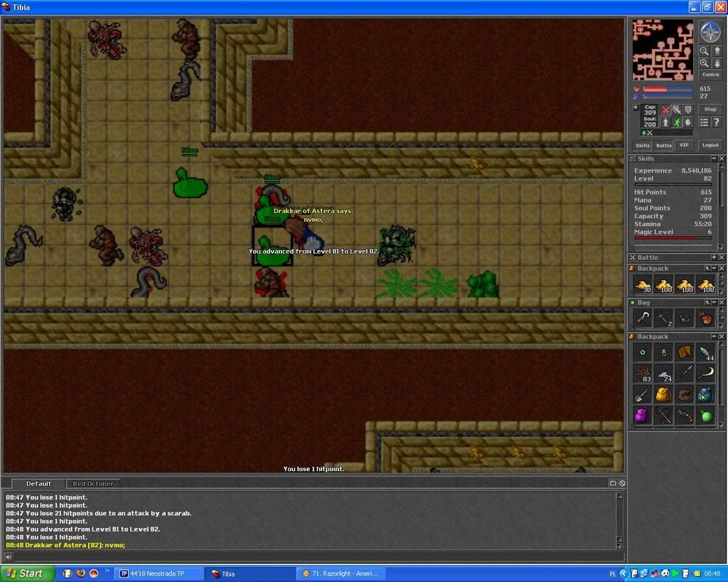Screen dimensions: 728x582
Task: Open Firefox from quick launch
Action: click(80, 573)
